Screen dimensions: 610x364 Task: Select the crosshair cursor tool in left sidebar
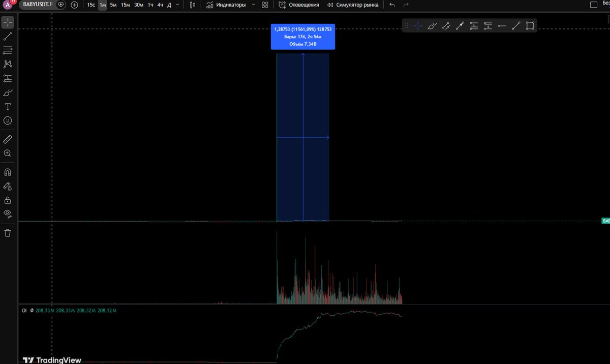8,23
